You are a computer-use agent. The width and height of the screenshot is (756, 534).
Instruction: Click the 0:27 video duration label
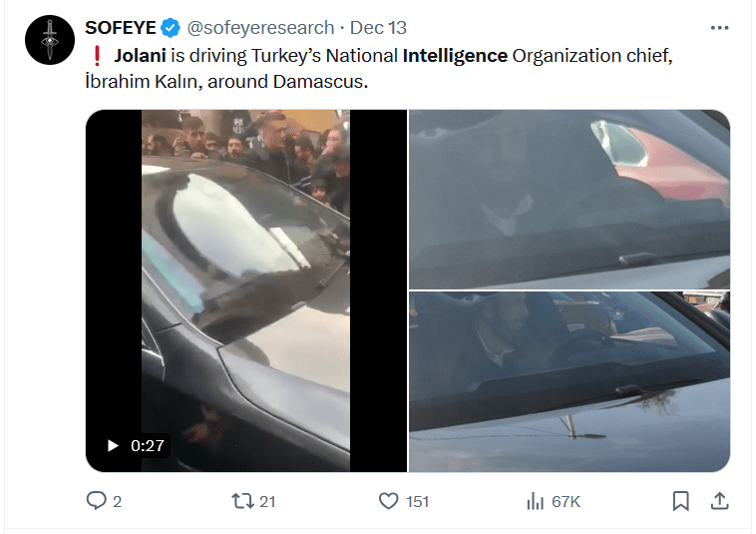pyautogui.click(x=148, y=445)
